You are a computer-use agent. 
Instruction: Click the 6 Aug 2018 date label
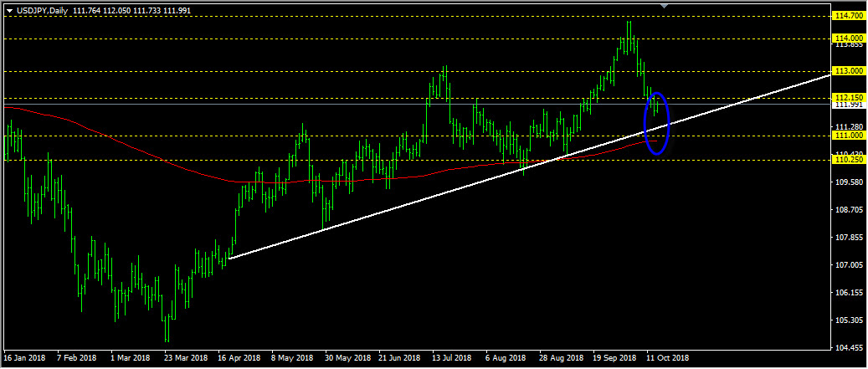pos(506,357)
